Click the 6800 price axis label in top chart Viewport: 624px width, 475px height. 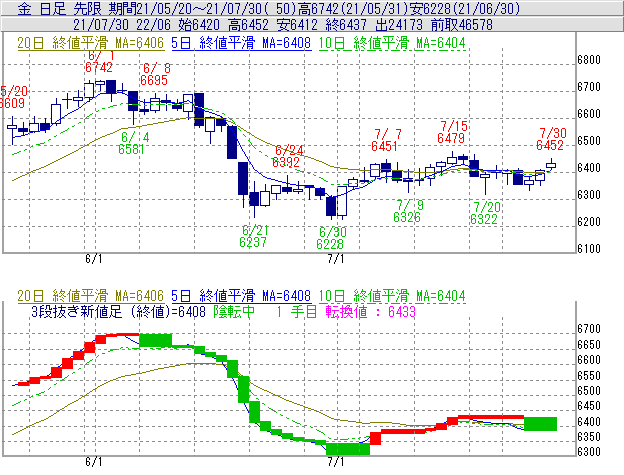(x=589, y=60)
